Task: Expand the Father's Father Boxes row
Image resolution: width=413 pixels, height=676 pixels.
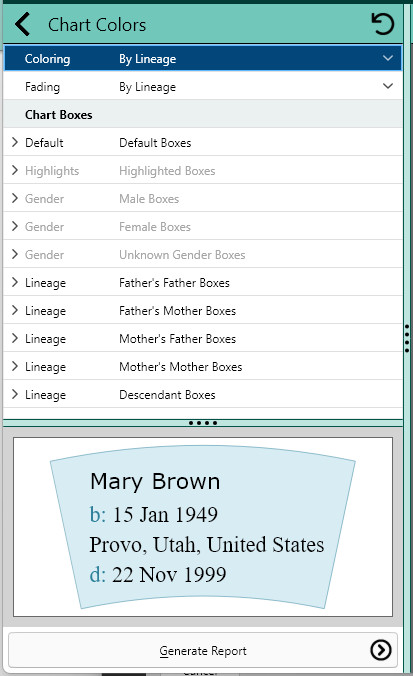Action: coord(15,282)
